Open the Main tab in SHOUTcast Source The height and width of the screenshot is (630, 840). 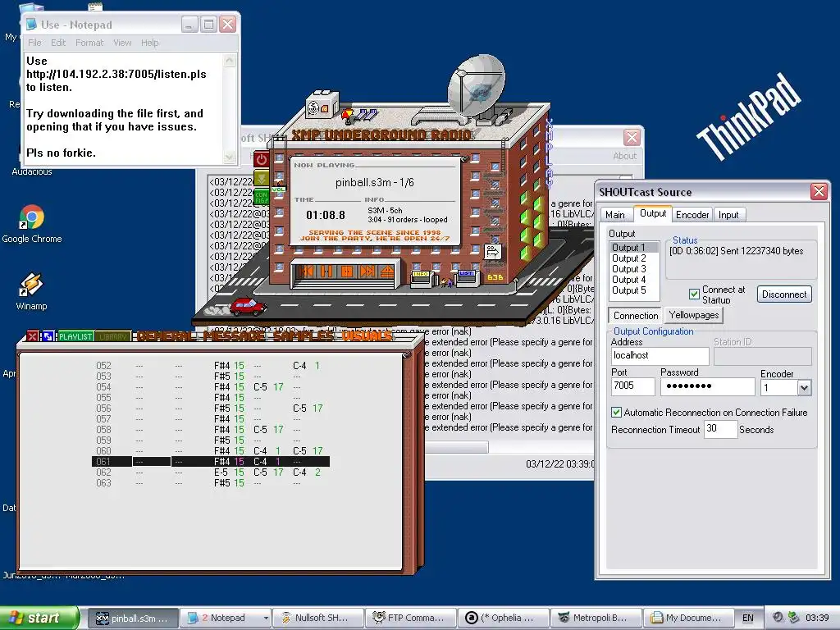click(615, 215)
